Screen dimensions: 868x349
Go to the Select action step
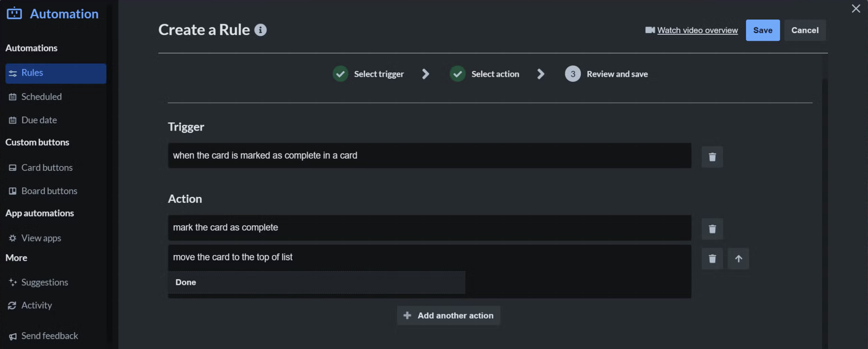(495, 74)
